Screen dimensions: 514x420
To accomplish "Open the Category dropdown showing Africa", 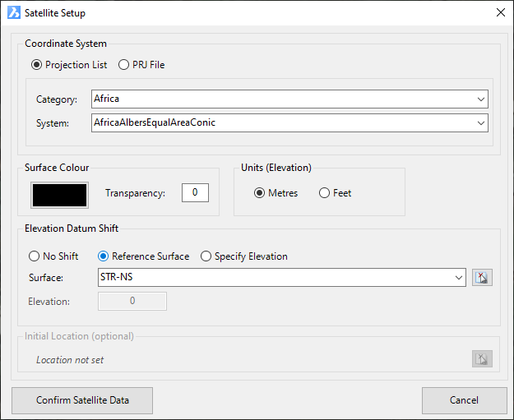I will coord(289,99).
